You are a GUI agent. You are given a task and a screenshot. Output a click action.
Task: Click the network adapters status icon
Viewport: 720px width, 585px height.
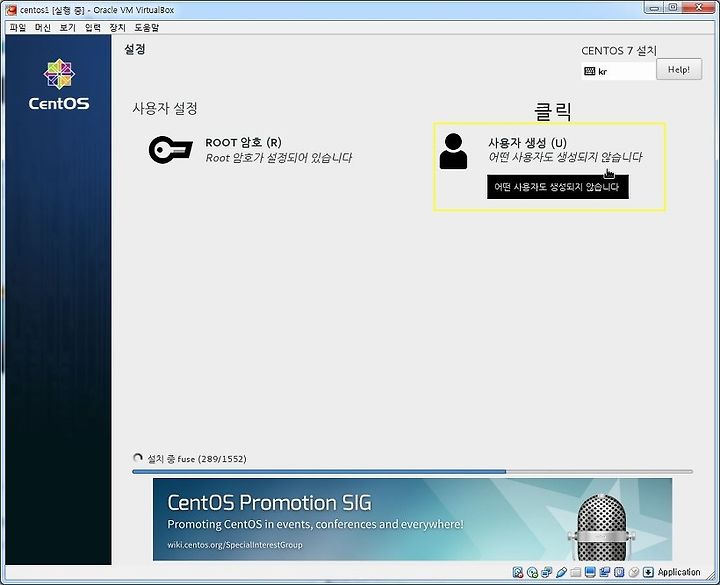click(546, 572)
